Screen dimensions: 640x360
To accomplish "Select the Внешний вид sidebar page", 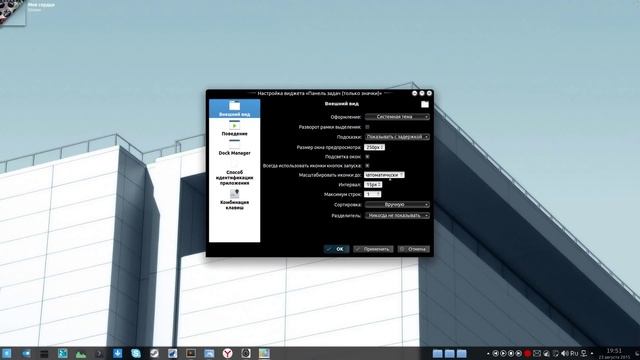I will (234, 109).
